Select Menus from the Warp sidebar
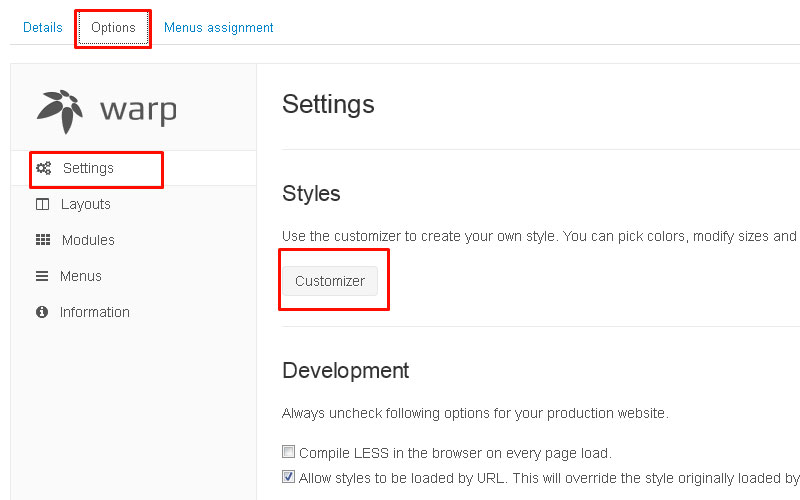The height and width of the screenshot is (500, 800). click(80, 276)
